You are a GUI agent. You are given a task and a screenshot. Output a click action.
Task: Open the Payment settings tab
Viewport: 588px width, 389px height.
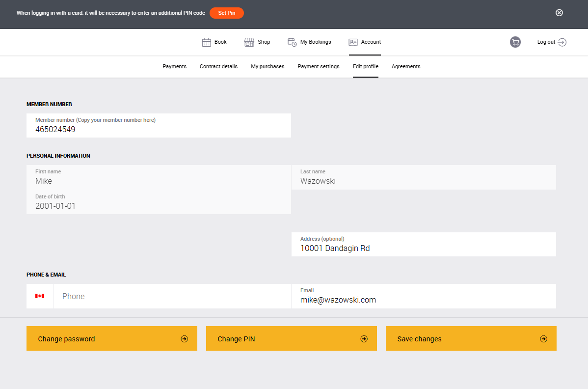[319, 66]
